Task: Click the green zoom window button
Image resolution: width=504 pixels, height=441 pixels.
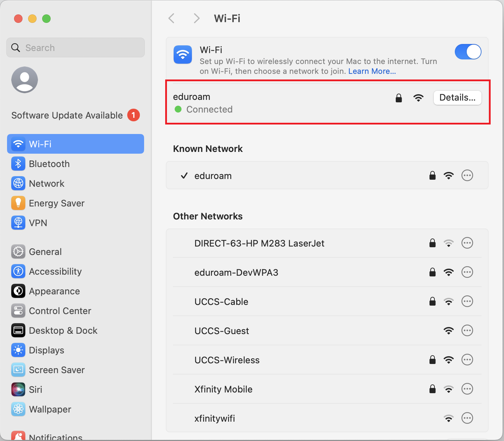Action: tap(46, 19)
